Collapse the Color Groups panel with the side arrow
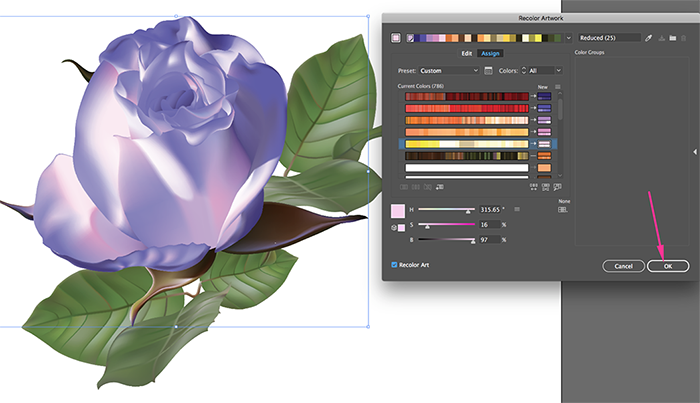The height and width of the screenshot is (403, 700). tap(694, 152)
